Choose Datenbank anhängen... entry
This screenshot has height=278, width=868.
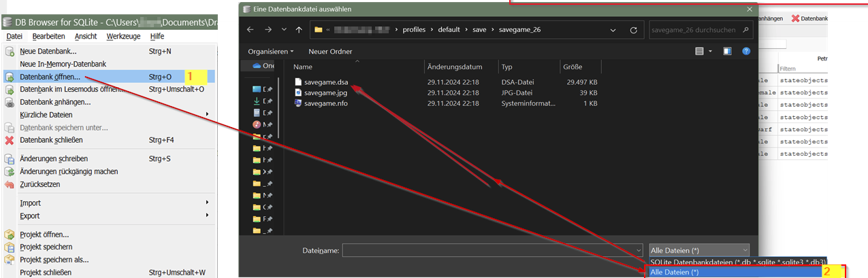[x=109, y=102]
